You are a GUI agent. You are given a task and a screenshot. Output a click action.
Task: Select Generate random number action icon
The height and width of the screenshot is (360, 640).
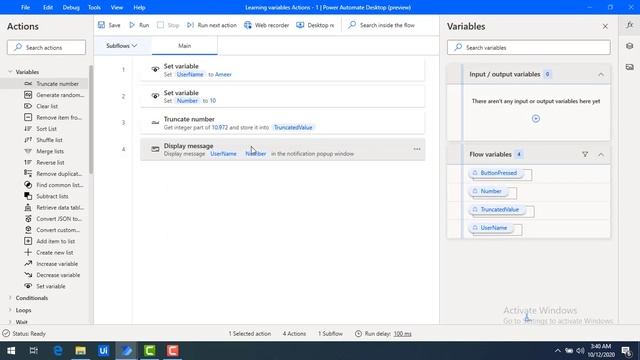pyautogui.click(x=28, y=95)
